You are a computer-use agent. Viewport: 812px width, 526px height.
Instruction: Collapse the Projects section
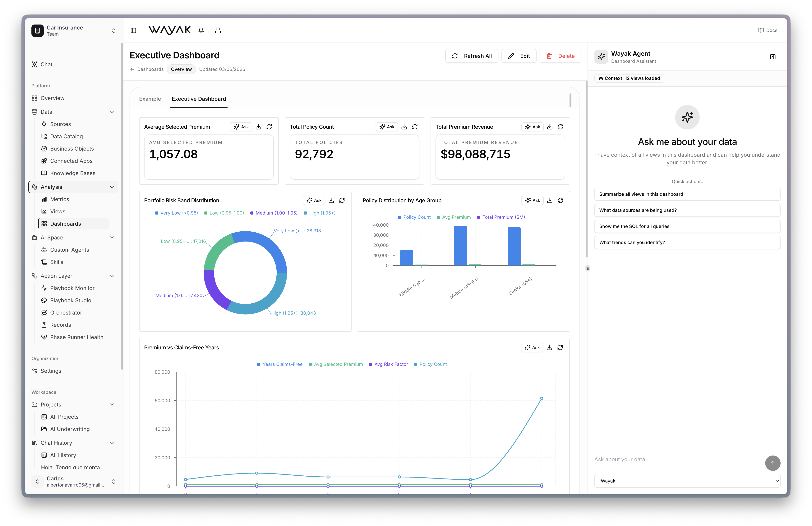click(x=112, y=405)
